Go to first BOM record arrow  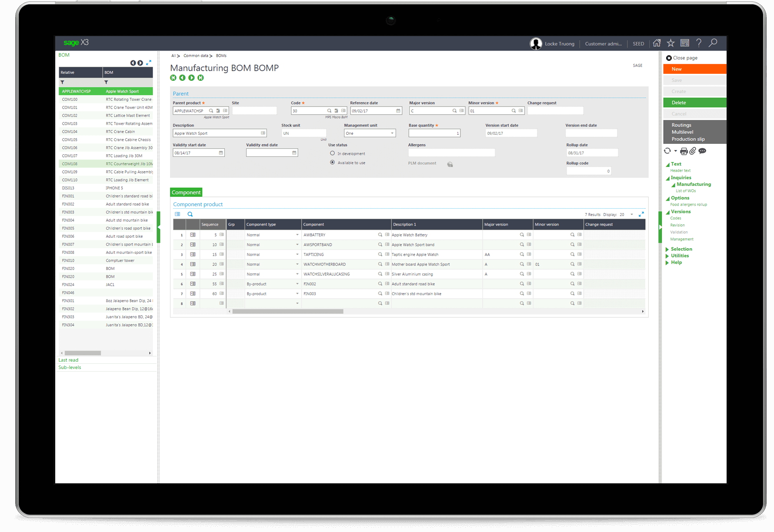[x=173, y=78]
